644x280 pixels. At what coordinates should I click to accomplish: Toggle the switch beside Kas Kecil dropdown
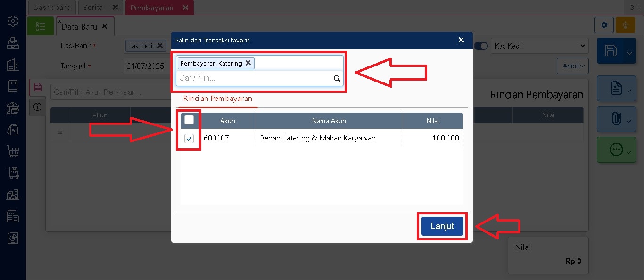(480, 46)
